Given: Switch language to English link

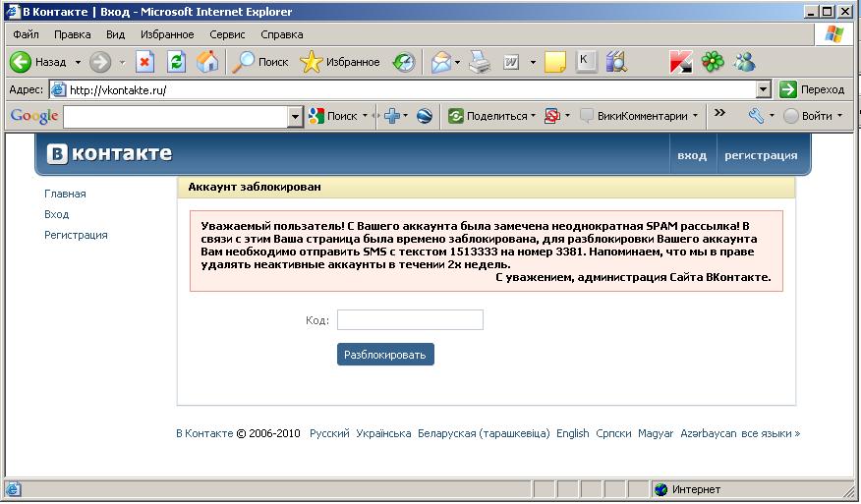Looking at the screenshot, I should click(572, 433).
